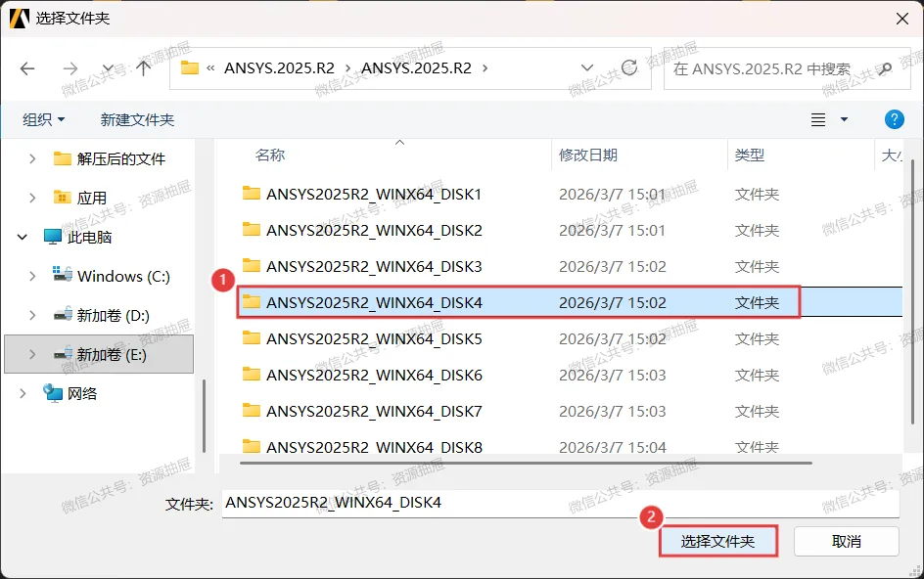The image size is (924, 579).
Task: Click DISK1 folder icon
Action: click(x=252, y=194)
